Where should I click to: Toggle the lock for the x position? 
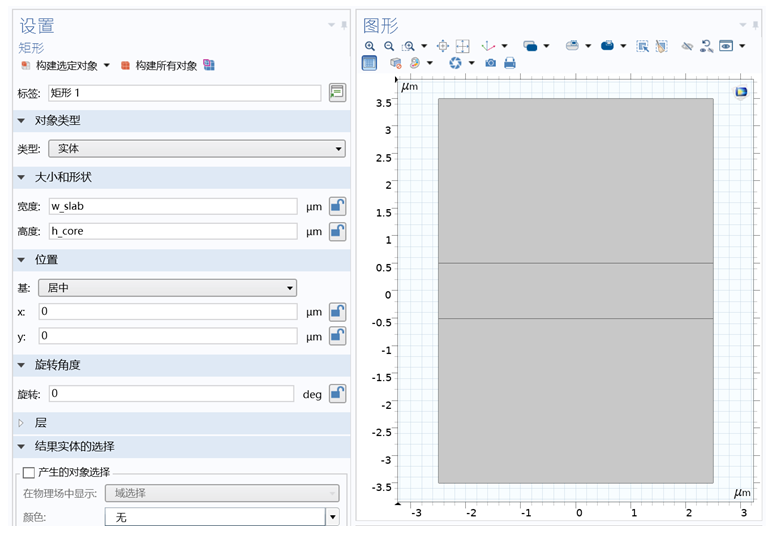tap(337, 312)
